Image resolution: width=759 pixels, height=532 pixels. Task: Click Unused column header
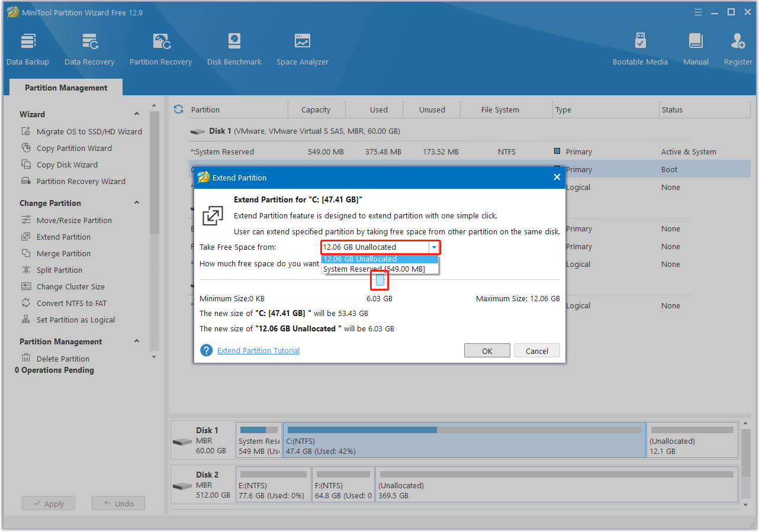point(432,109)
